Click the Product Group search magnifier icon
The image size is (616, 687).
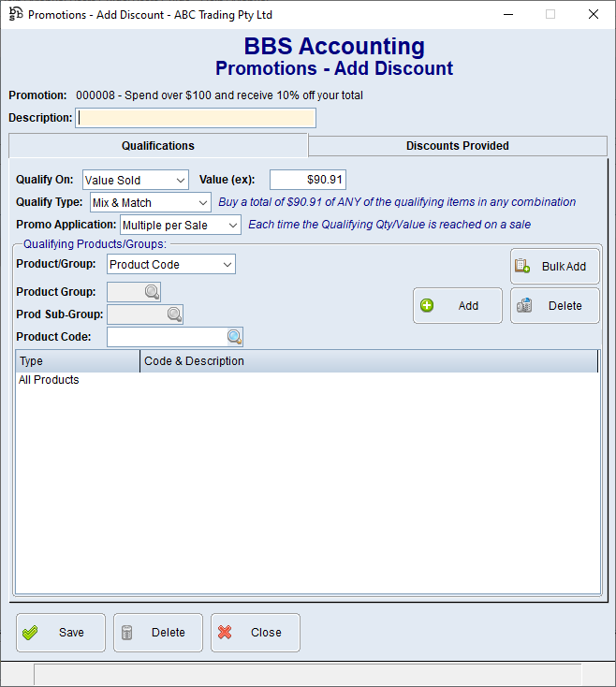tap(152, 292)
